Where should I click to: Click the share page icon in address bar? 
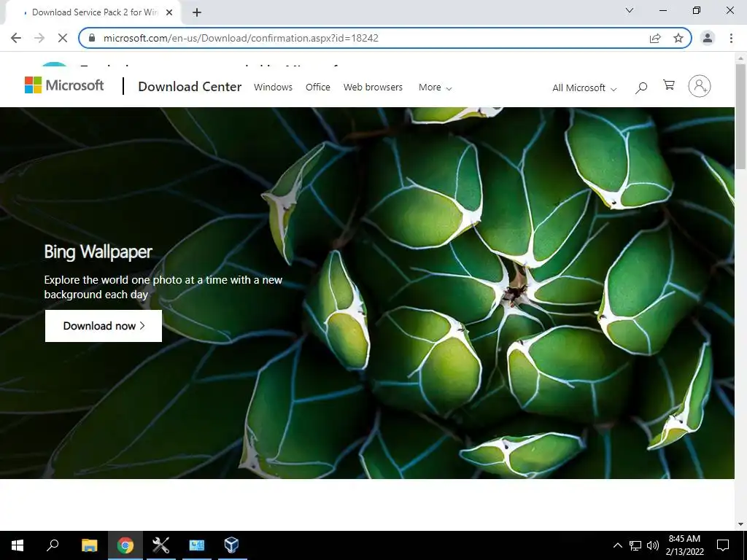[x=655, y=38]
